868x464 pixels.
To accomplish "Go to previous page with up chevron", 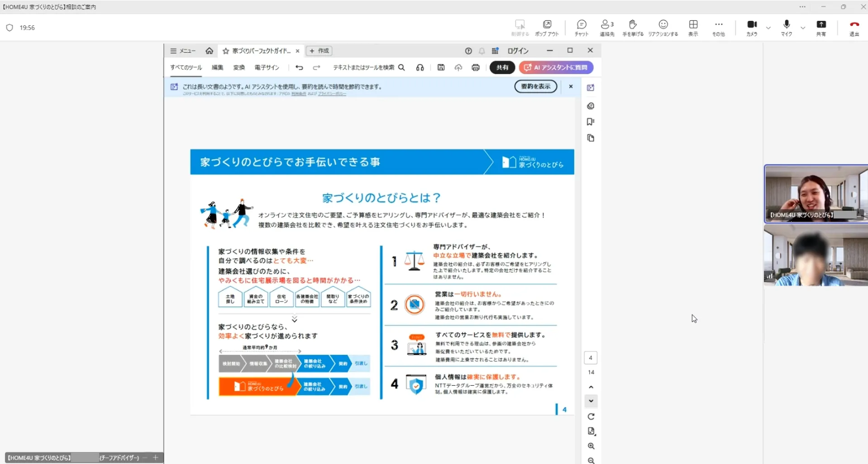I will 591,387.
